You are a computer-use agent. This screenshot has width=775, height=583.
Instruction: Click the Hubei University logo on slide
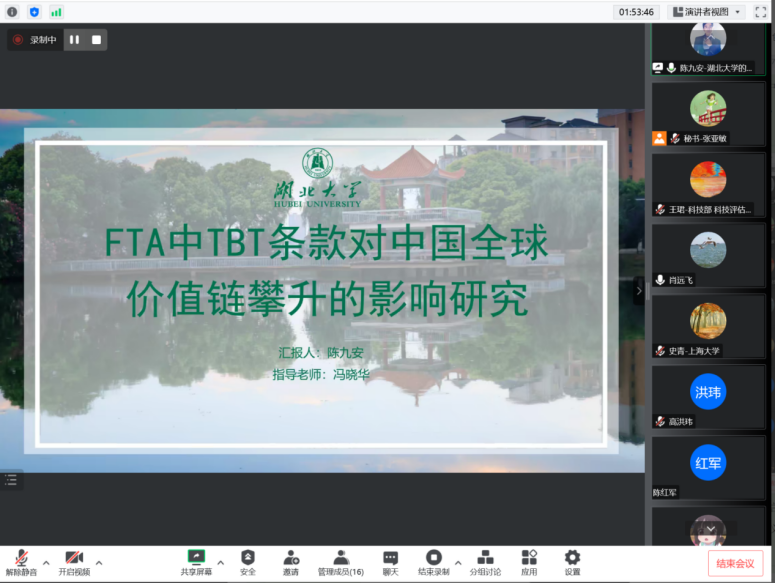tap(318, 178)
